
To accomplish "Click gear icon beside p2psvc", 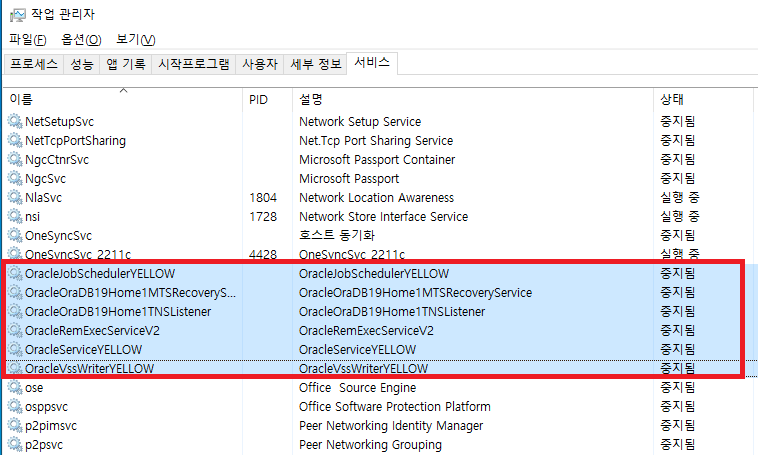I will pyautogui.click(x=15, y=444).
